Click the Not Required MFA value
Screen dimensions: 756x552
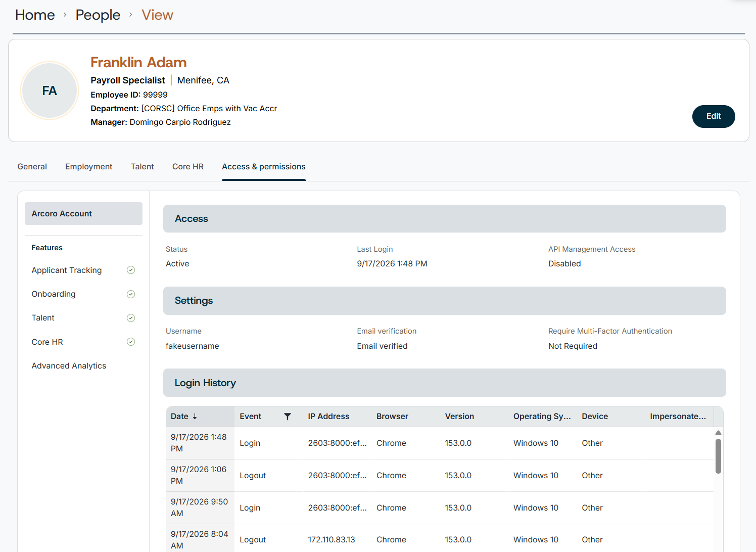pos(573,346)
